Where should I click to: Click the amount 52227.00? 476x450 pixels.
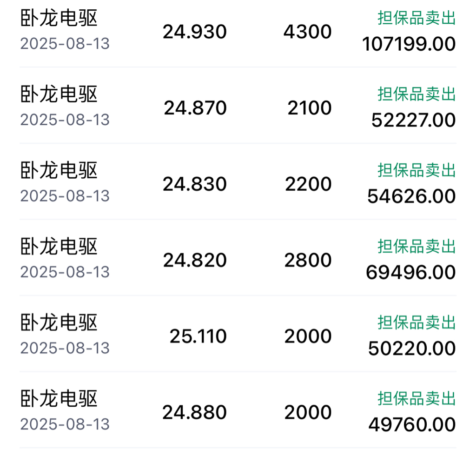pyautogui.click(x=413, y=120)
